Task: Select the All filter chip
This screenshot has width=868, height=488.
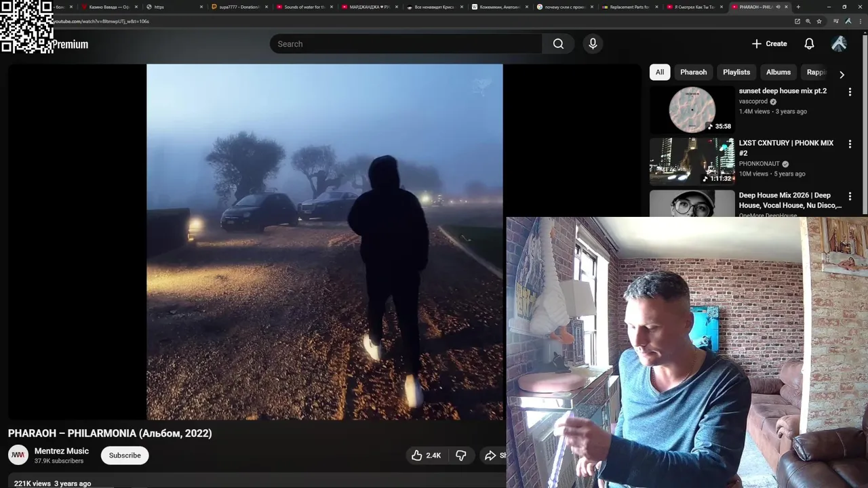Action: (x=660, y=73)
